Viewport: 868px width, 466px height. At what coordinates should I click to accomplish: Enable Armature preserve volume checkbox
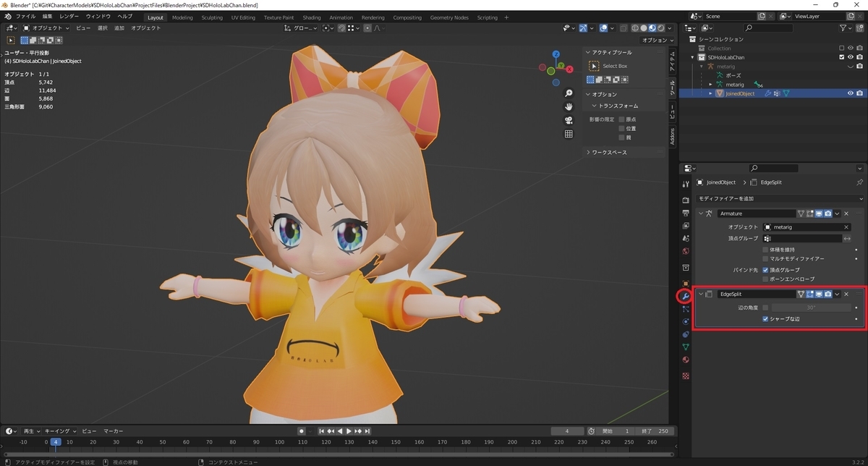765,250
